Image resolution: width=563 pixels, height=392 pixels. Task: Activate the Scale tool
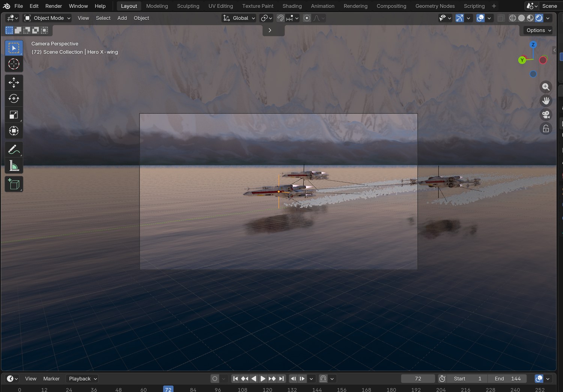14,115
